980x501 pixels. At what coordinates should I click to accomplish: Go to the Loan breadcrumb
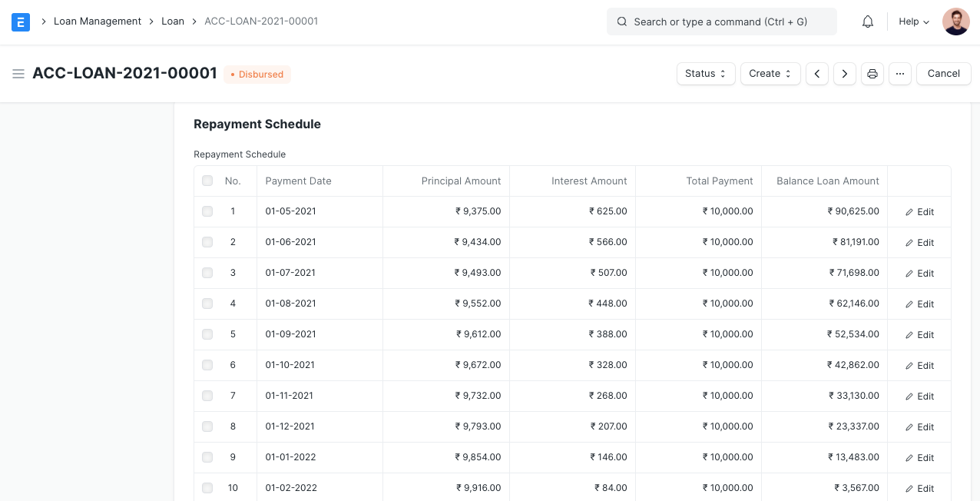coord(173,22)
